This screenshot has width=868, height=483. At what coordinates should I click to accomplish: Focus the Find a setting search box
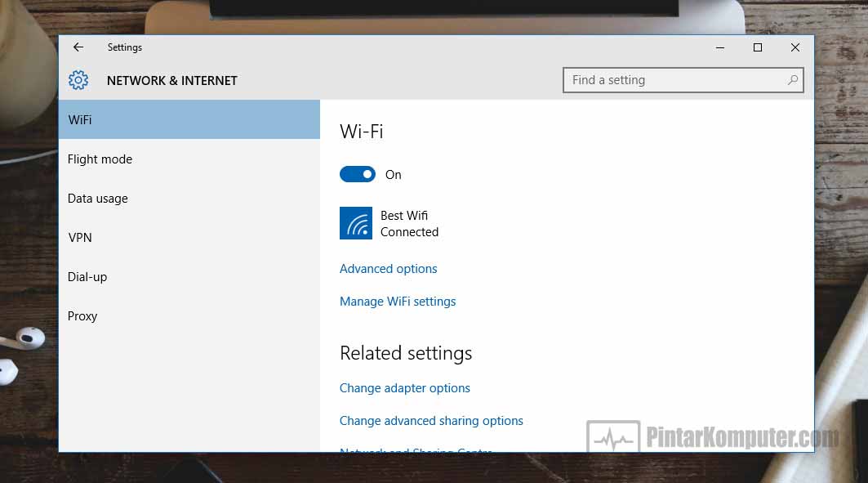(x=683, y=80)
